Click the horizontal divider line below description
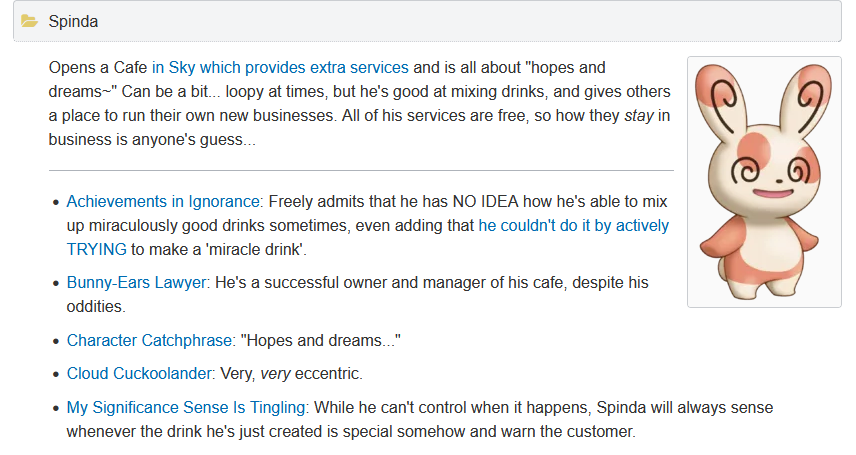Image resolution: width=856 pixels, height=455 pixels. (361, 170)
